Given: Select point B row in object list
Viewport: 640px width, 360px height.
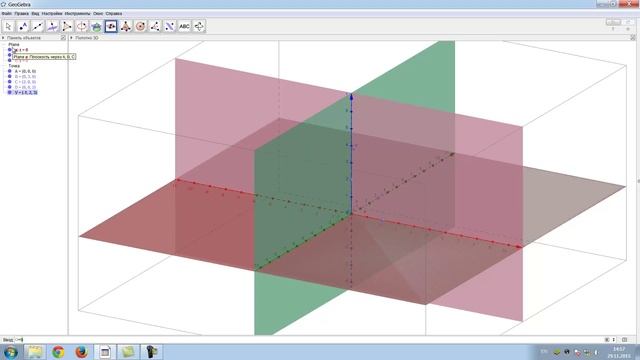Looking at the screenshot, I should pos(25,76).
